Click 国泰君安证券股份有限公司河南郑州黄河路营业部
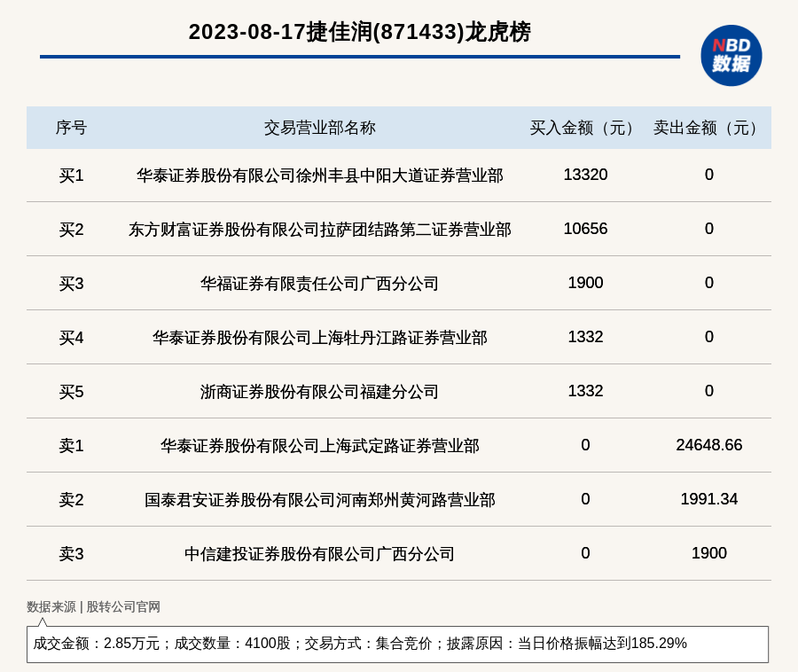The width and height of the screenshot is (798, 672). point(319,499)
